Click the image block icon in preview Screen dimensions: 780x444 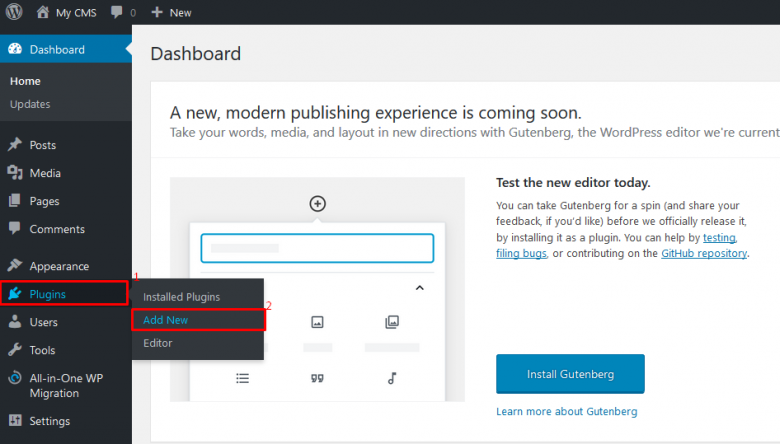pyautogui.click(x=317, y=322)
